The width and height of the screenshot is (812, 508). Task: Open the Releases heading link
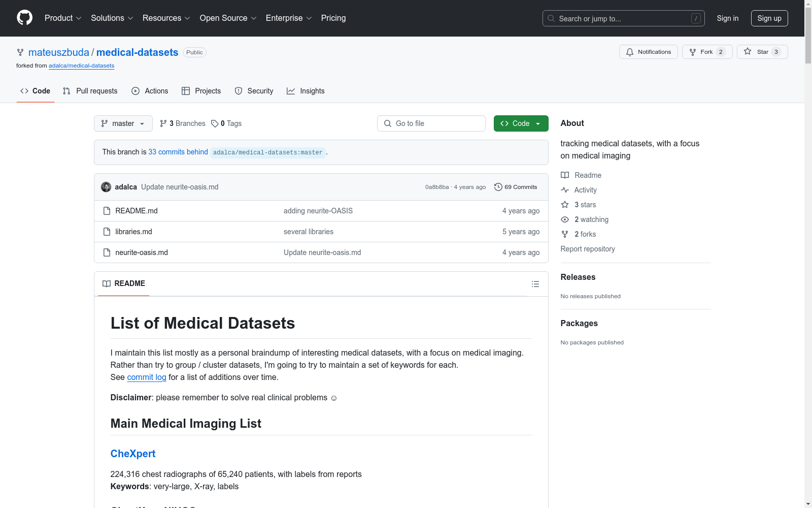pos(578,277)
